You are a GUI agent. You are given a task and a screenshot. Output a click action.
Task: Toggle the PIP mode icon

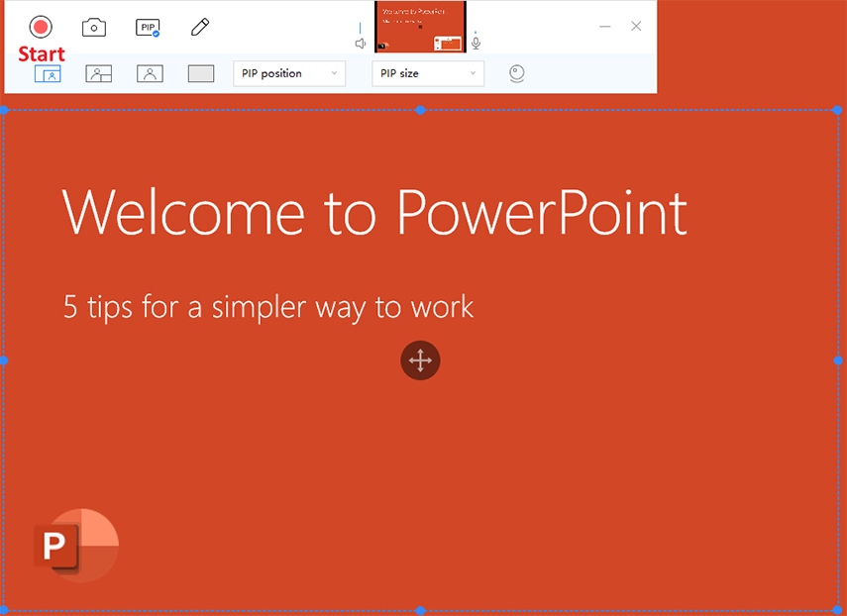(x=148, y=28)
